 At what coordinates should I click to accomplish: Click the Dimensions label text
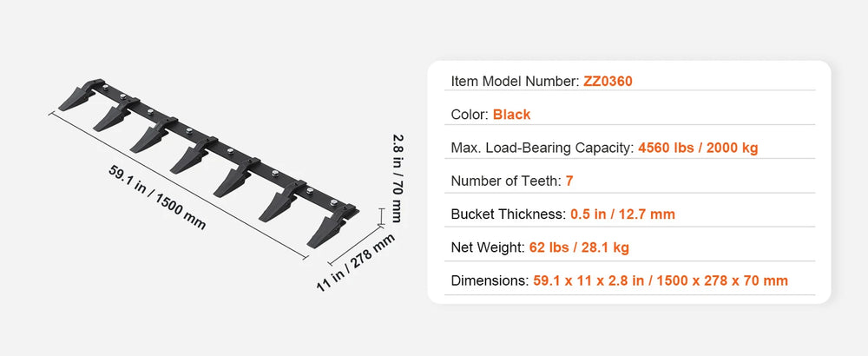click(490, 280)
